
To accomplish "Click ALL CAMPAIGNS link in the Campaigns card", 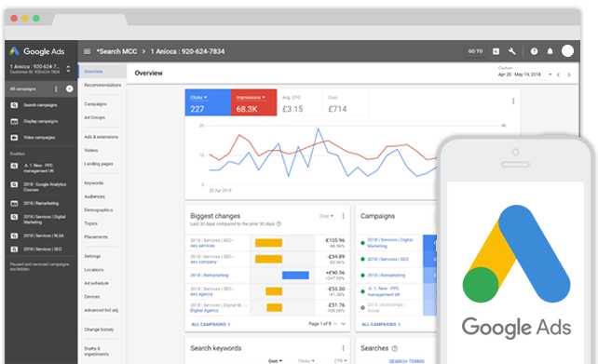I will 381,324.
